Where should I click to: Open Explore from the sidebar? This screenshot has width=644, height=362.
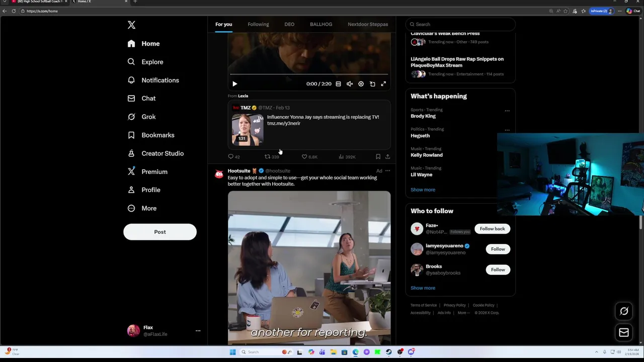[145, 62]
